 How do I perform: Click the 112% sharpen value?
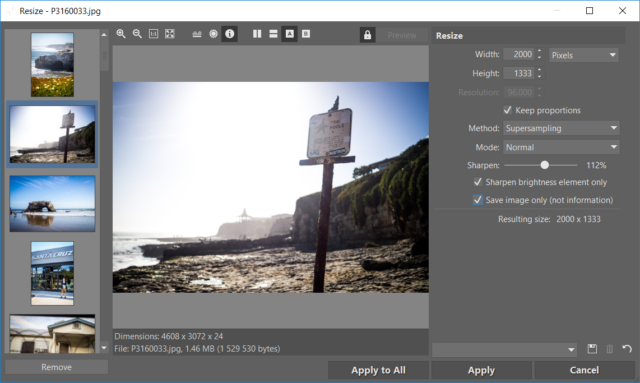coord(596,165)
